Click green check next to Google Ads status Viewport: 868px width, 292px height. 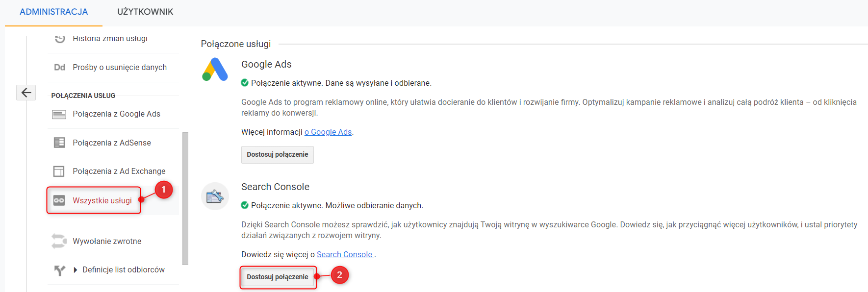tap(245, 83)
